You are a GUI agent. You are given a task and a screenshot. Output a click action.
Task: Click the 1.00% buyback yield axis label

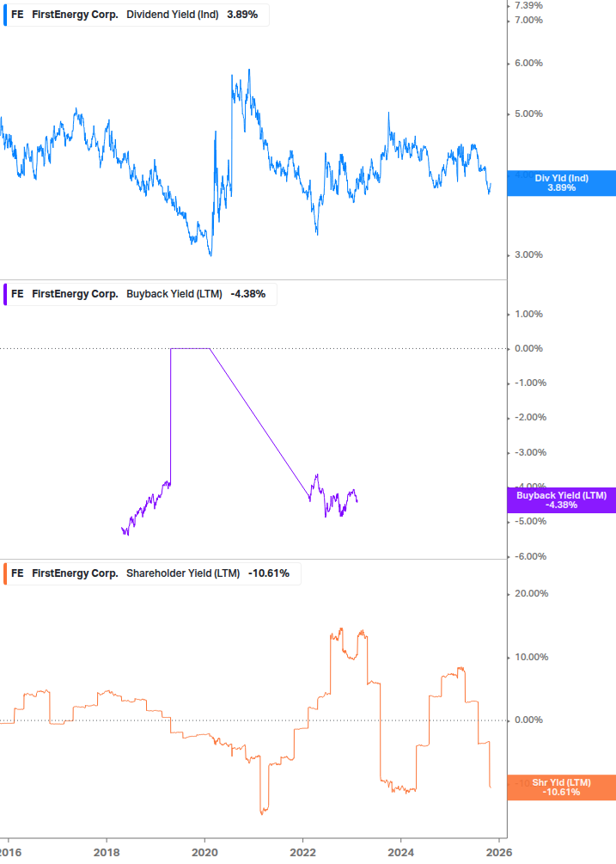(528, 314)
